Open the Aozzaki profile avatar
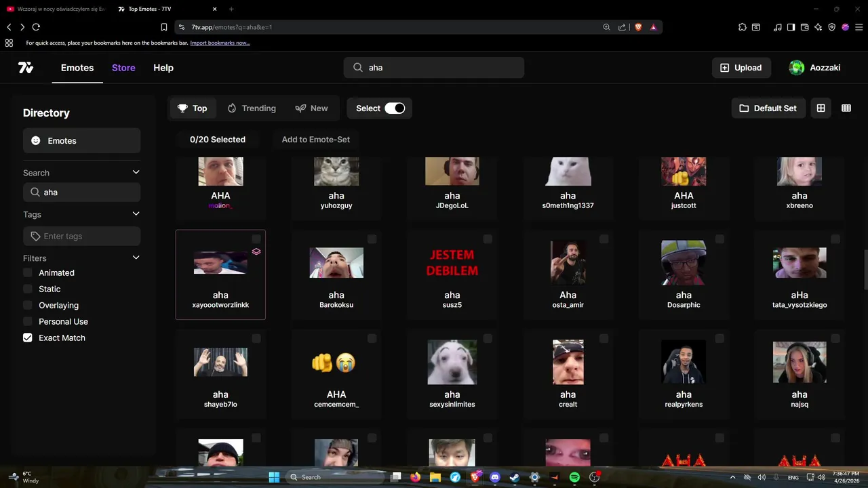The image size is (868, 488). click(797, 68)
